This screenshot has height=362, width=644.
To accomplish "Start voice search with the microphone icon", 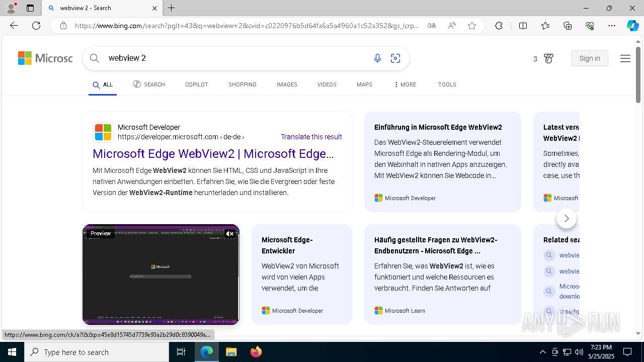I will [377, 58].
